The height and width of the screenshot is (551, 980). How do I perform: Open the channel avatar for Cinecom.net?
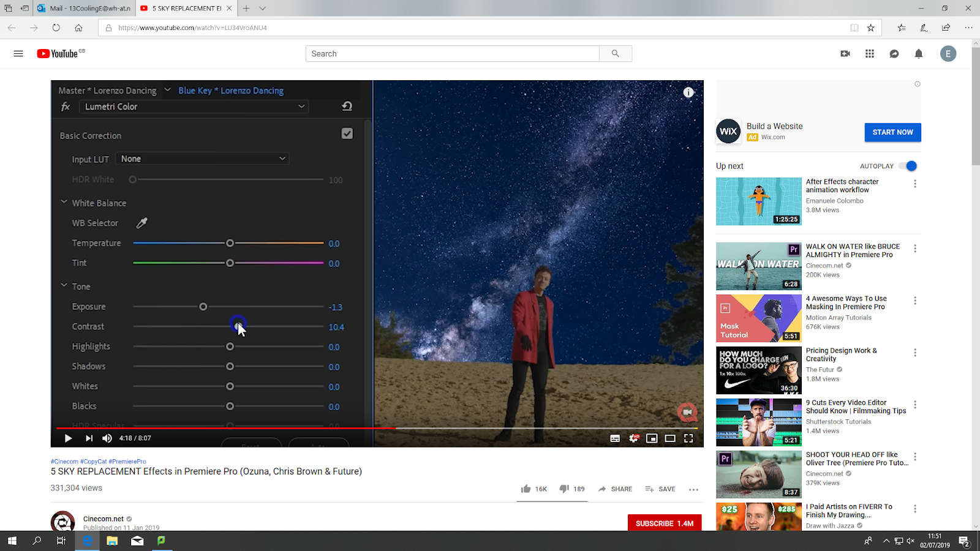pyautogui.click(x=62, y=522)
